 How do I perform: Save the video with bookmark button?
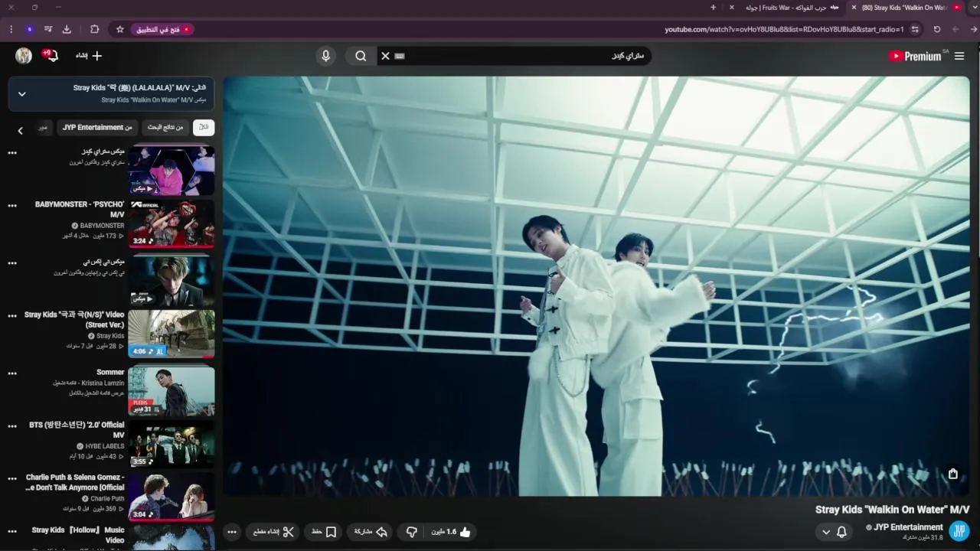tap(324, 532)
